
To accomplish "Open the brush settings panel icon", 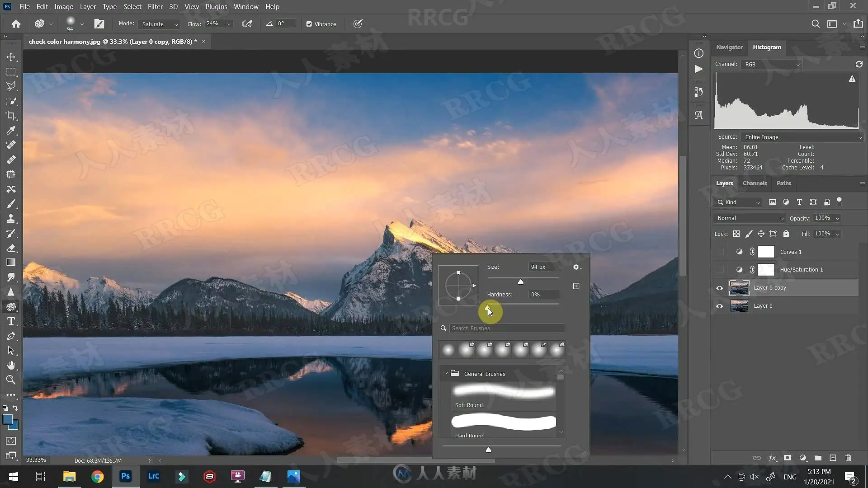I will click(x=99, y=24).
